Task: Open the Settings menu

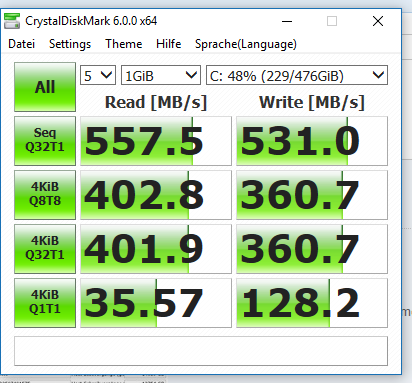Action: 70,44
